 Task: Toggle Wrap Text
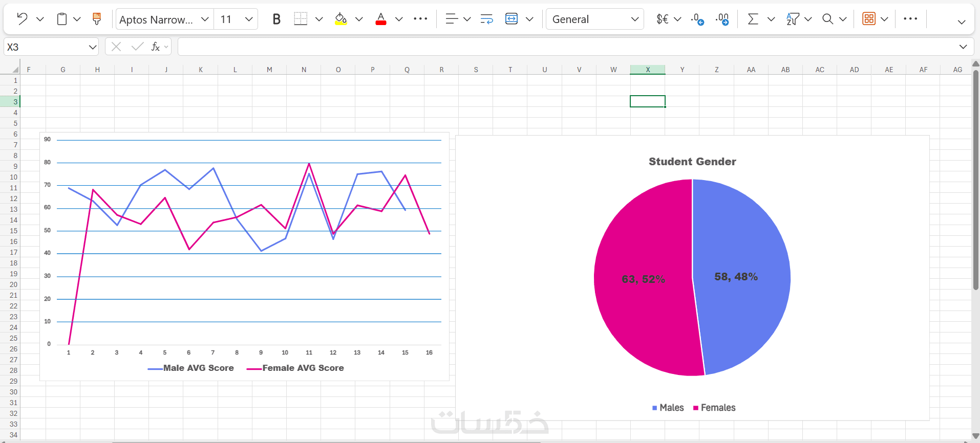pyautogui.click(x=486, y=19)
